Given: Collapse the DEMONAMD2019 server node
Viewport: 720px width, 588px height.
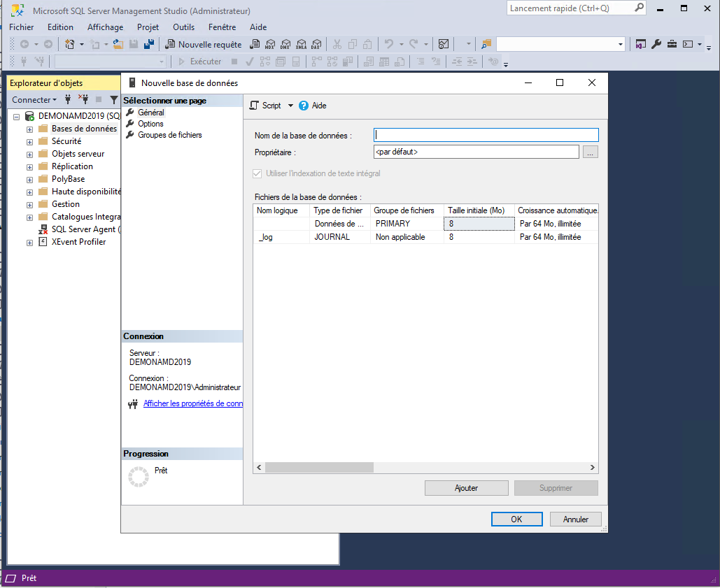Looking at the screenshot, I should (x=17, y=116).
